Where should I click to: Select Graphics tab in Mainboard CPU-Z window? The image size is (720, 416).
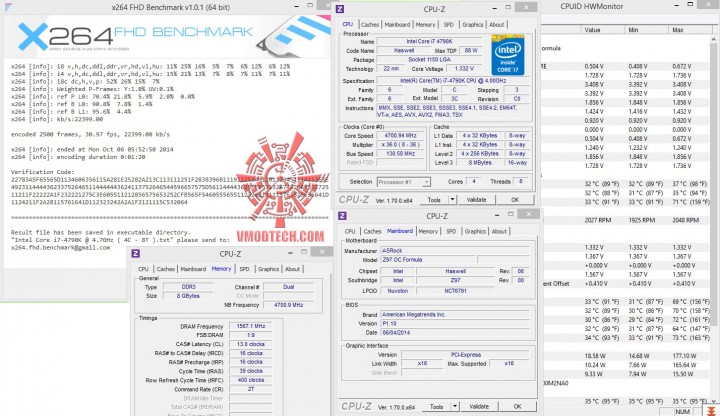[475, 231]
